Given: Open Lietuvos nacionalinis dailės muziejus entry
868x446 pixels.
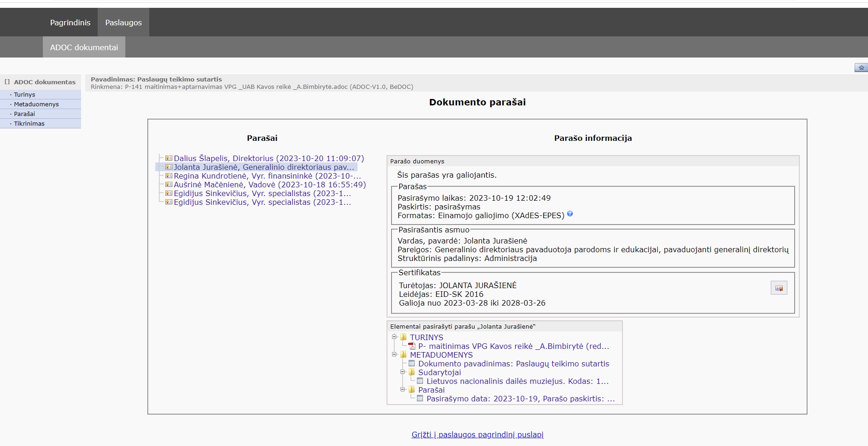Looking at the screenshot, I should 517,381.
